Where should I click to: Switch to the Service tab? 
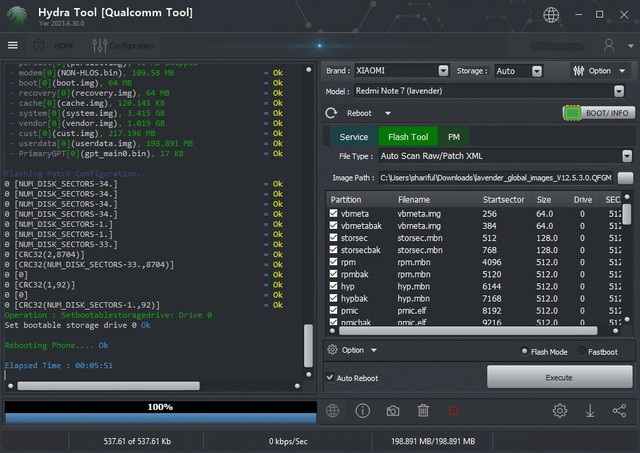(x=353, y=137)
